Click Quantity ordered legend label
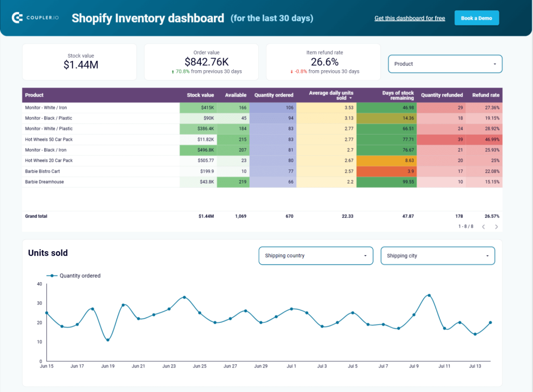533x392 pixels. tap(80, 276)
